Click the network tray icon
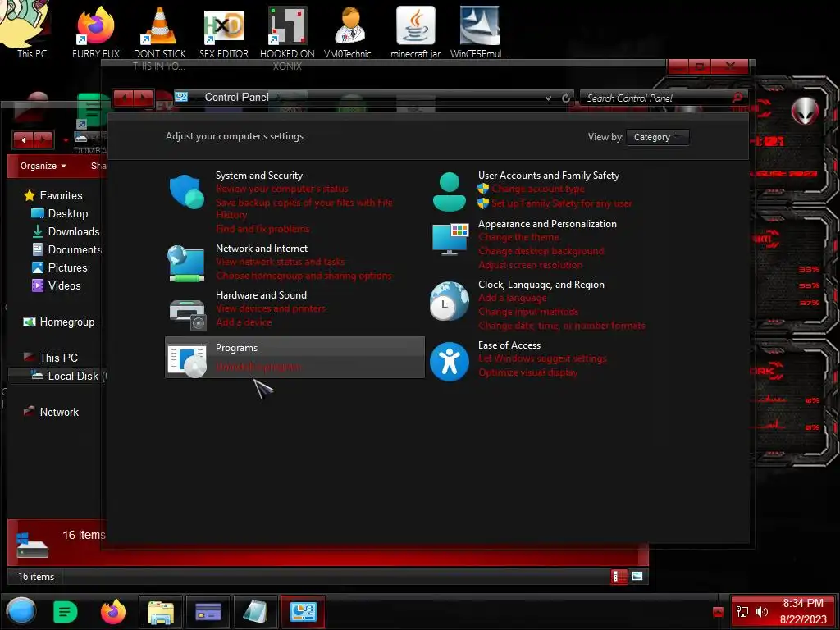Screen dimensions: 840x630 click(742, 612)
